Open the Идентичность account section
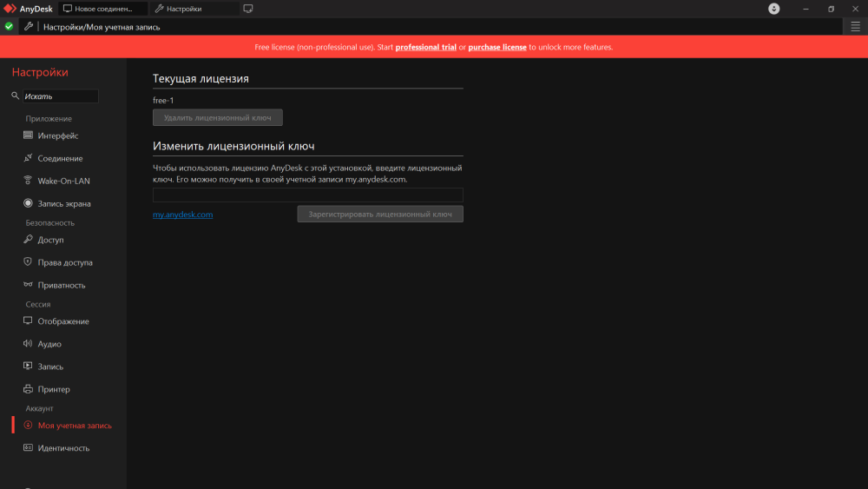868x489 pixels. (x=63, y=448)
